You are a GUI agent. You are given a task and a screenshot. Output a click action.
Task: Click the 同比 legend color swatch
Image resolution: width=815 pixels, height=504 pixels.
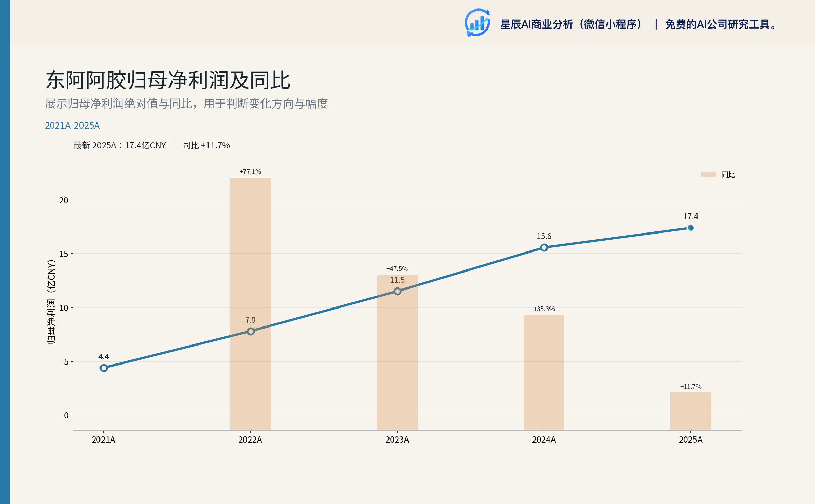pos(708,174)
